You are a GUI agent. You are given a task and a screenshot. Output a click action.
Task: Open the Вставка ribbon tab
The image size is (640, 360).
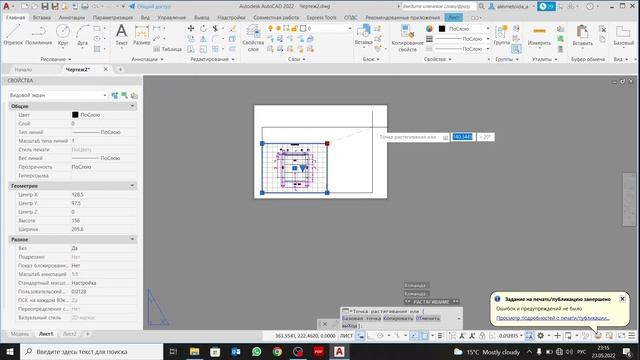(42, 18)
